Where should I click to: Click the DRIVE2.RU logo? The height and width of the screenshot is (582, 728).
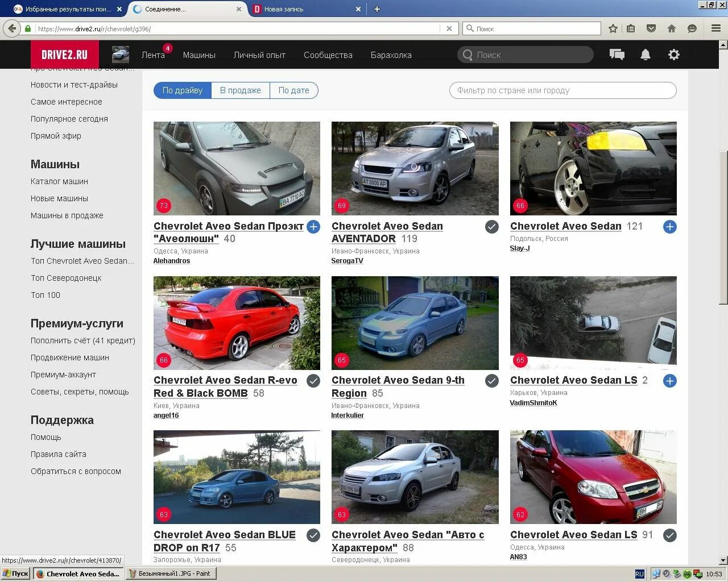point(65,55)
